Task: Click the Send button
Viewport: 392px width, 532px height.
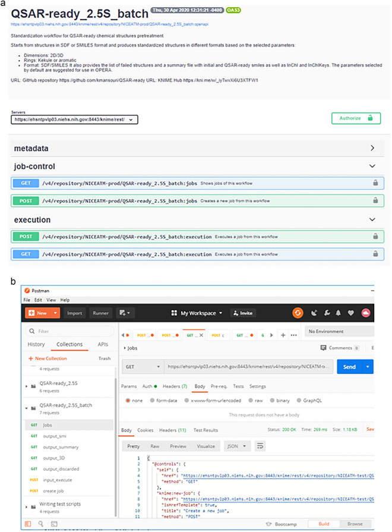Action: point(350,367)
